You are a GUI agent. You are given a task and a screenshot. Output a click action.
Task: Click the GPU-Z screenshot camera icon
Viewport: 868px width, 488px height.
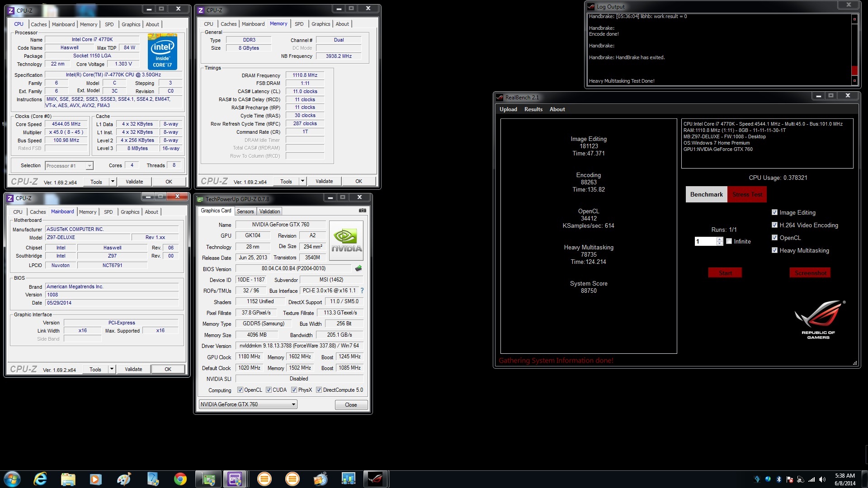(x=362, y=211)
